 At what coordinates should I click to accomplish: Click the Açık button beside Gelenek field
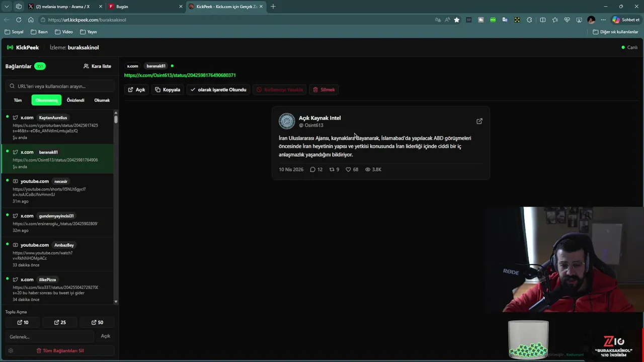(106, 336)
